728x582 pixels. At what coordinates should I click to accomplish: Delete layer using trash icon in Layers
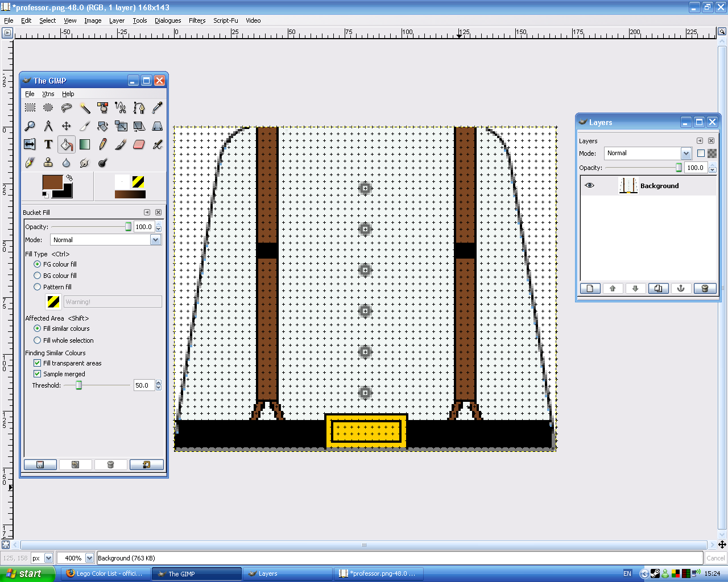(705, 288)
